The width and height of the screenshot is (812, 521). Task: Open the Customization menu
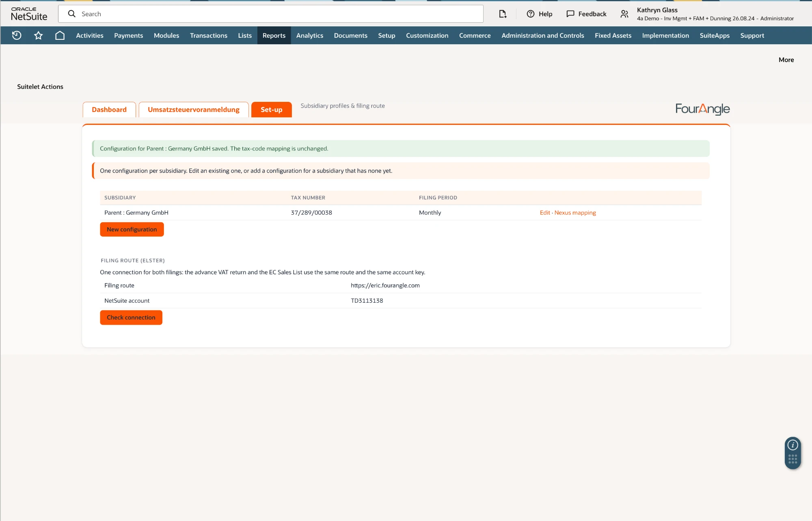427,35
